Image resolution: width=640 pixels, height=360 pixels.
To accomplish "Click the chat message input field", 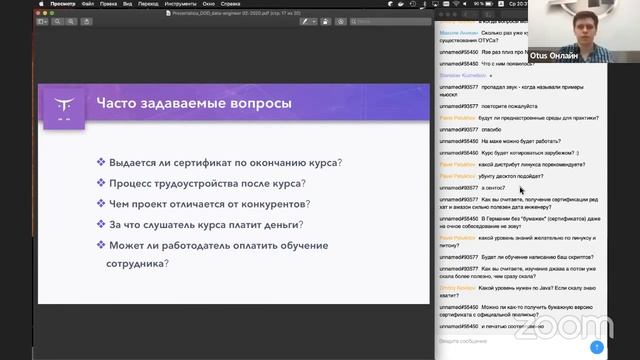I will [512, 341].
